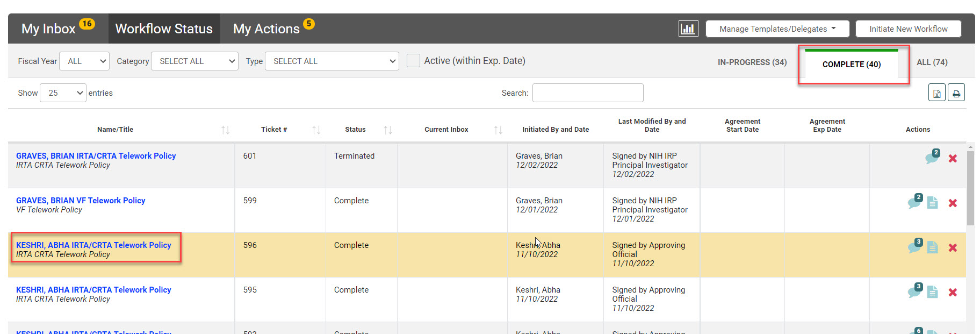The height and width of the screenshot is (334, 980).
Task: Select the IN-PROGRESS (34) tab
Action: [752, 62]
